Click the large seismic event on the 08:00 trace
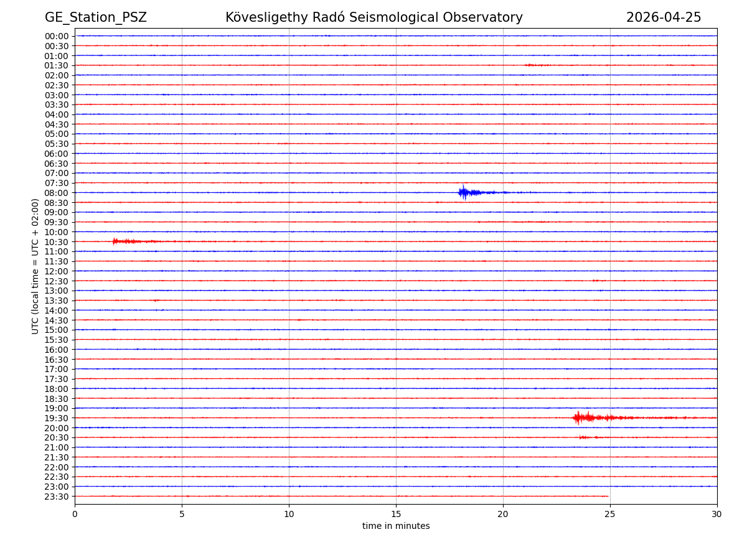The image size is (747, 560). tap(464, 192)
